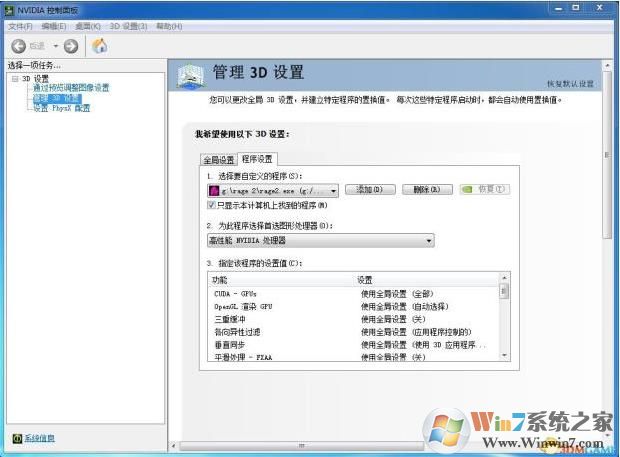Click settings list scroll-down arrow
The image size is (620, 457).
click(504, 355)
